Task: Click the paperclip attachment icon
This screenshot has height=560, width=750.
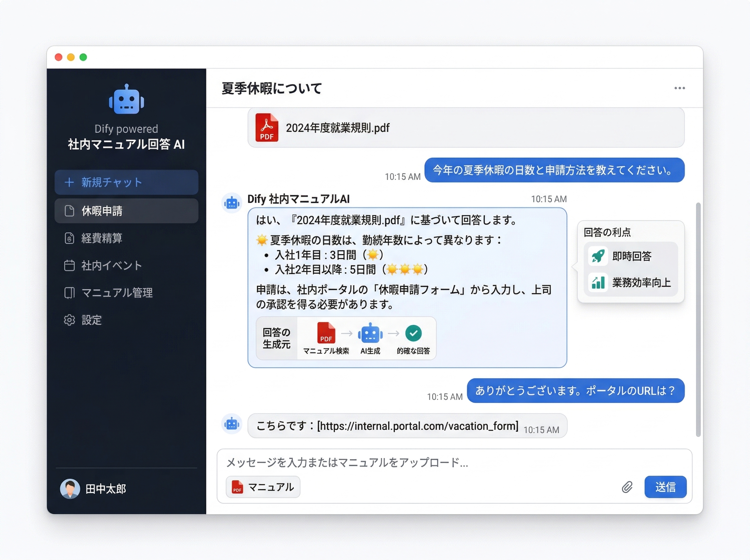Action: click(627, 487)
